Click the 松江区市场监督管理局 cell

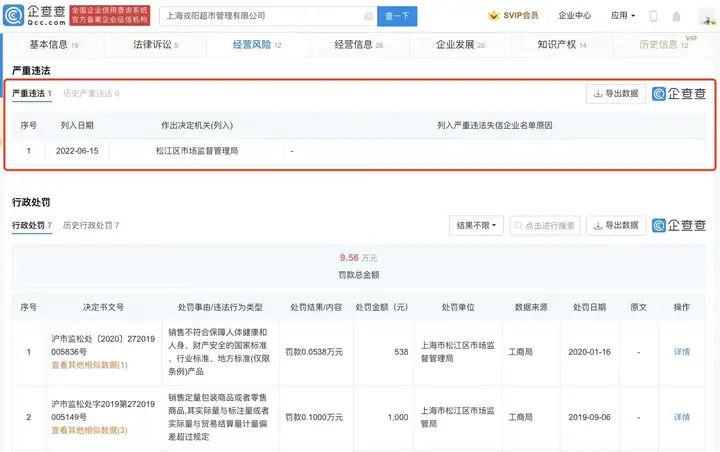(x=197, y=151)
